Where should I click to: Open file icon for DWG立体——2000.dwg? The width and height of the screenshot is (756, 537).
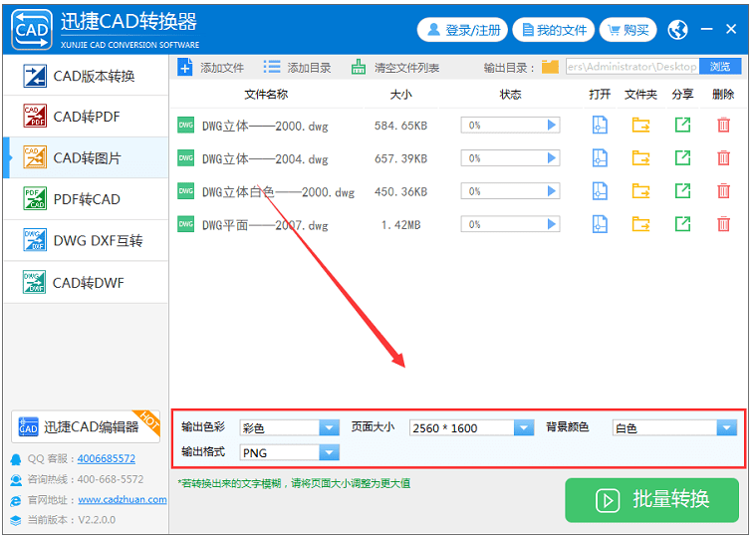point(600,126)
